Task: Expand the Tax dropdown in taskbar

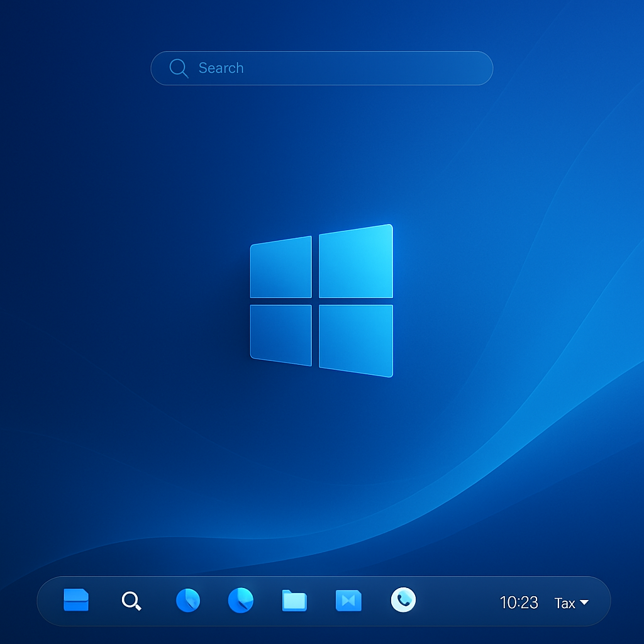Action: (571, 603)
